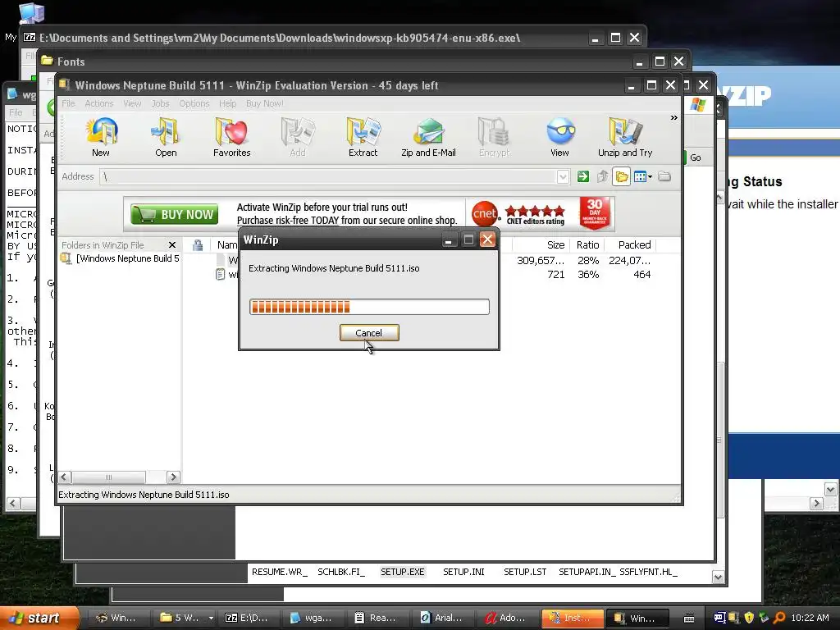
Task: Open the Help menu
Action: [227, 103]
